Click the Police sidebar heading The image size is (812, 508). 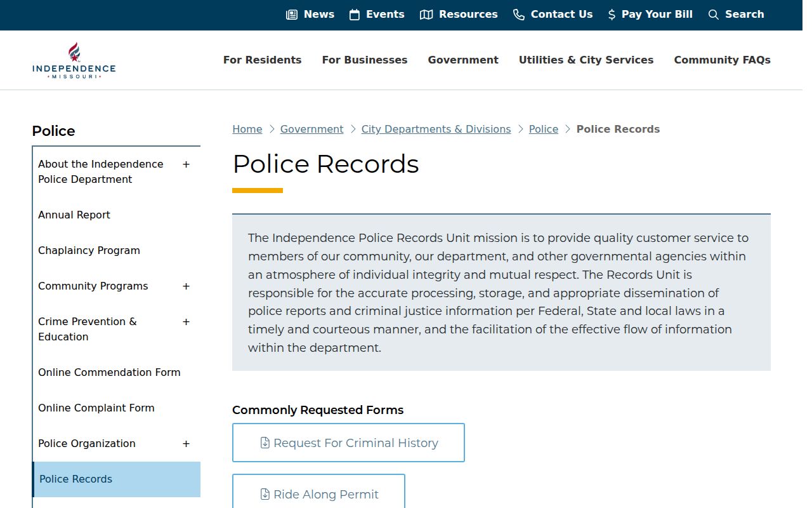(x=54, y=131)
